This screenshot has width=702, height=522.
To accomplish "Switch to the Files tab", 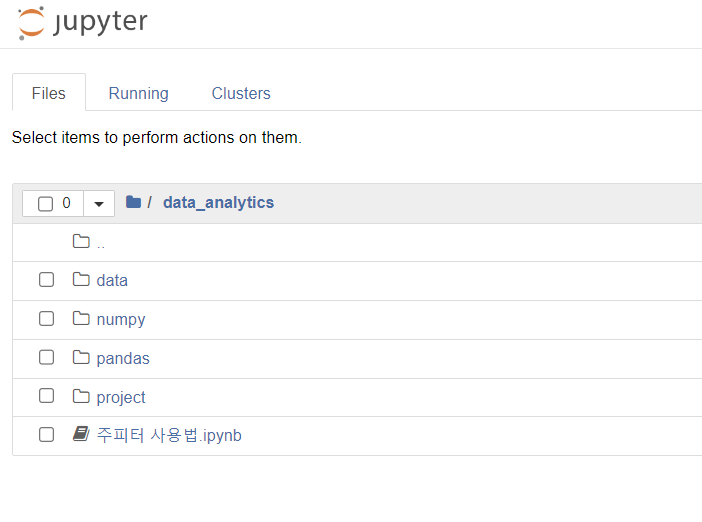I will click(49, 93).
